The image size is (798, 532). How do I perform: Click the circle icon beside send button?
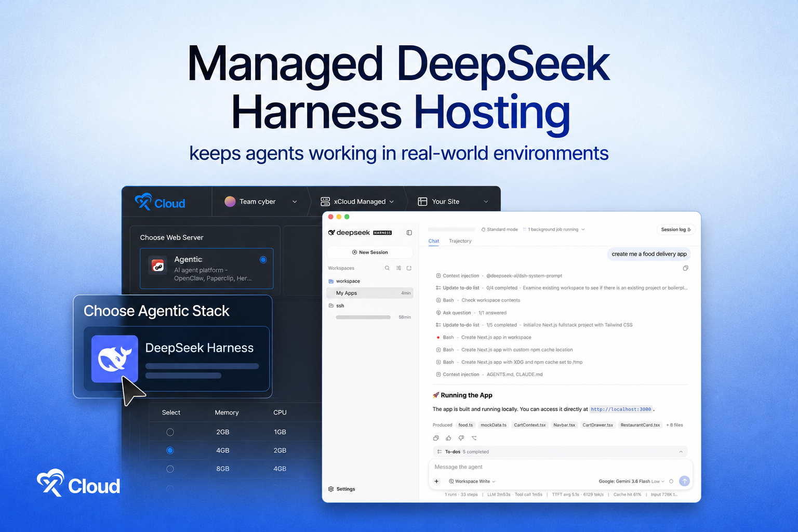[x=671, y=481]
